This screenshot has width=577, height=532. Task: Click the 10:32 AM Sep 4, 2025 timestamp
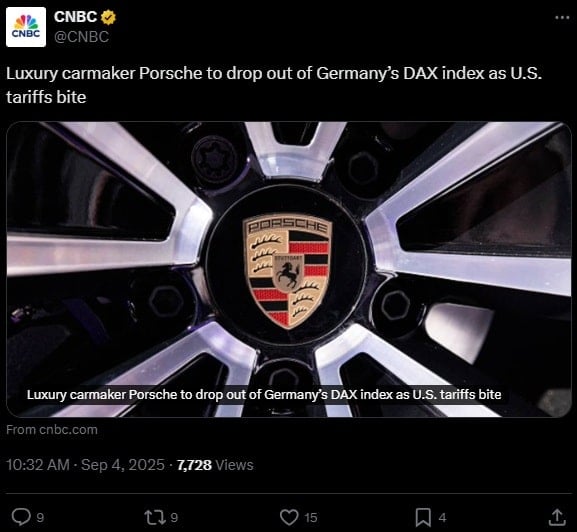tap(85, 465)
